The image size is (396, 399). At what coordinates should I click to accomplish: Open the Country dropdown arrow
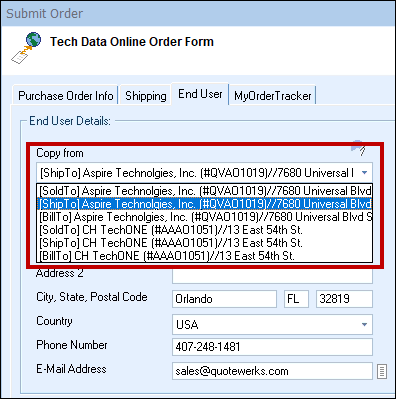(364, 324)
